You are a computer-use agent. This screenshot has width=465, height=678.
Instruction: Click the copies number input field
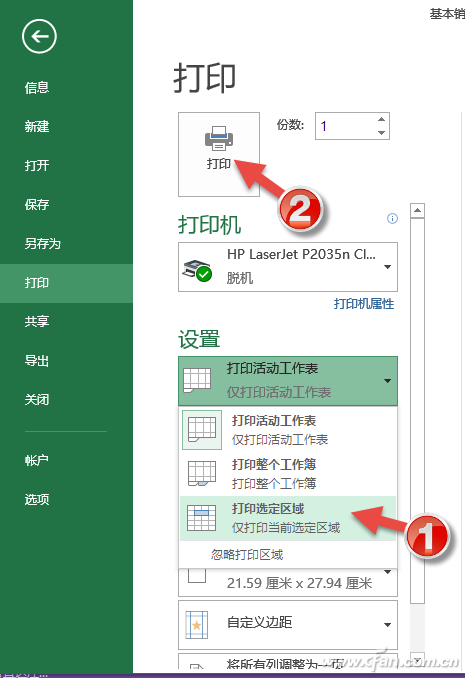[x=345, y=126]
